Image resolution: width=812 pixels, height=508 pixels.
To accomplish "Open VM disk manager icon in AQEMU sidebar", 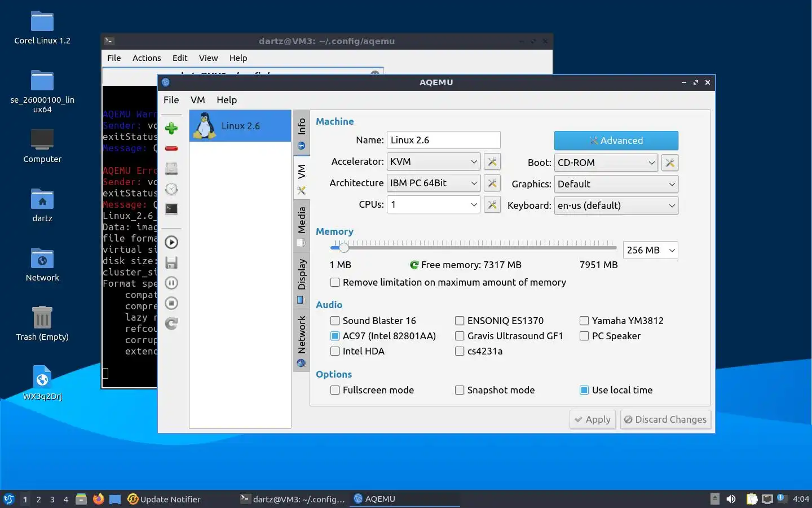I will tap(171, 169).
